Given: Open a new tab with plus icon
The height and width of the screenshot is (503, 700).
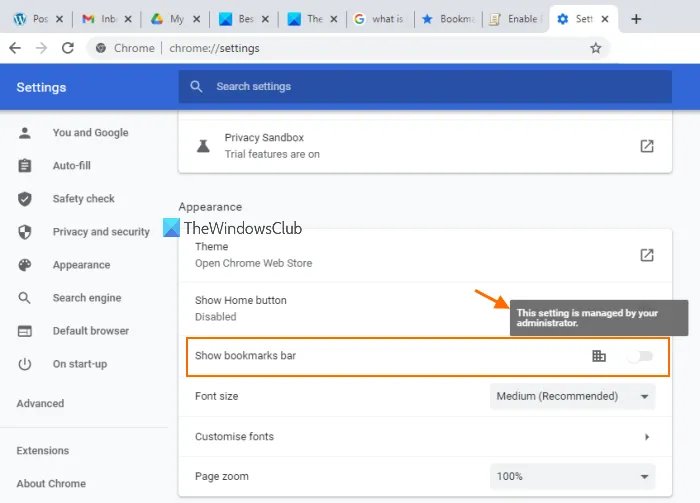Looking at the screenshot, I should [636, 19].
